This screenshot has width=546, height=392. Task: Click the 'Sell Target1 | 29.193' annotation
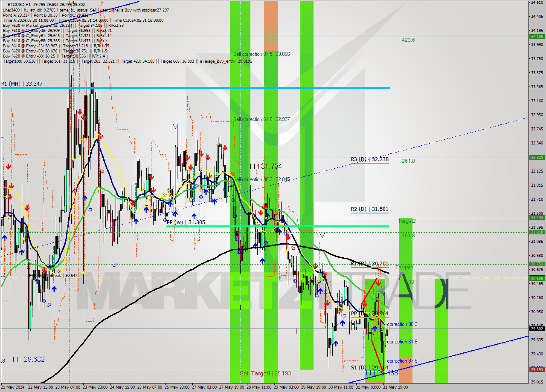[265, 374]
